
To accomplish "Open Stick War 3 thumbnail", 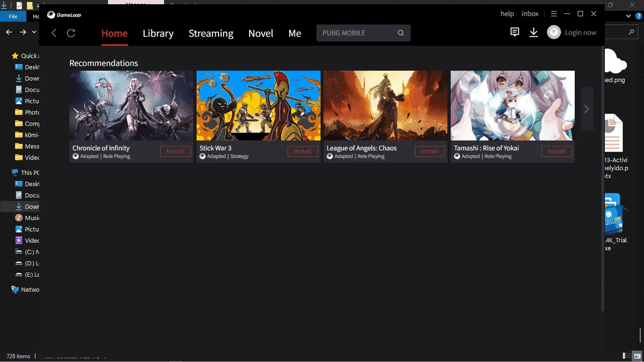I will pyautogui.click(x=258, y=106).
